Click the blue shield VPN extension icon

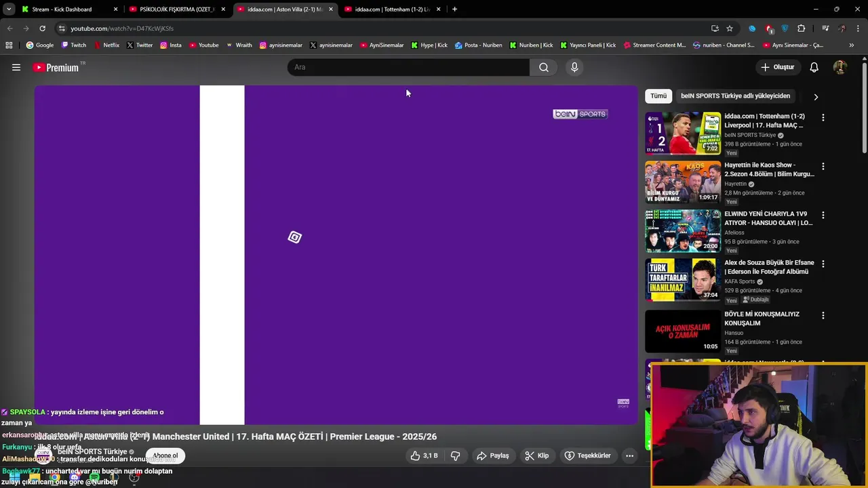tap(785, 28)
